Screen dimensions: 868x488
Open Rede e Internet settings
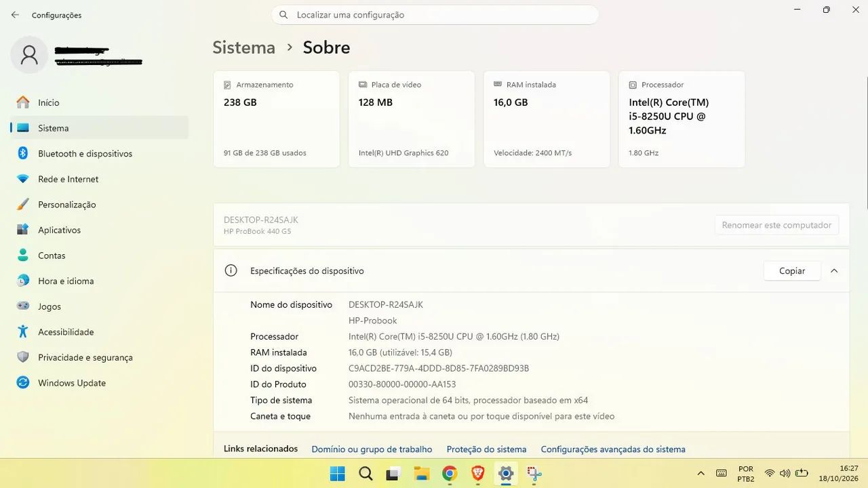coord(99,179)
